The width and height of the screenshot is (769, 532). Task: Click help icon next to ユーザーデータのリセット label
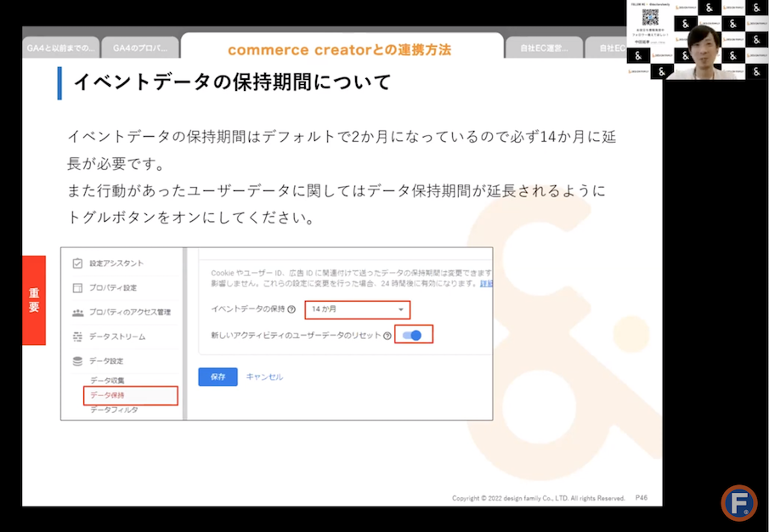(387, 336)
